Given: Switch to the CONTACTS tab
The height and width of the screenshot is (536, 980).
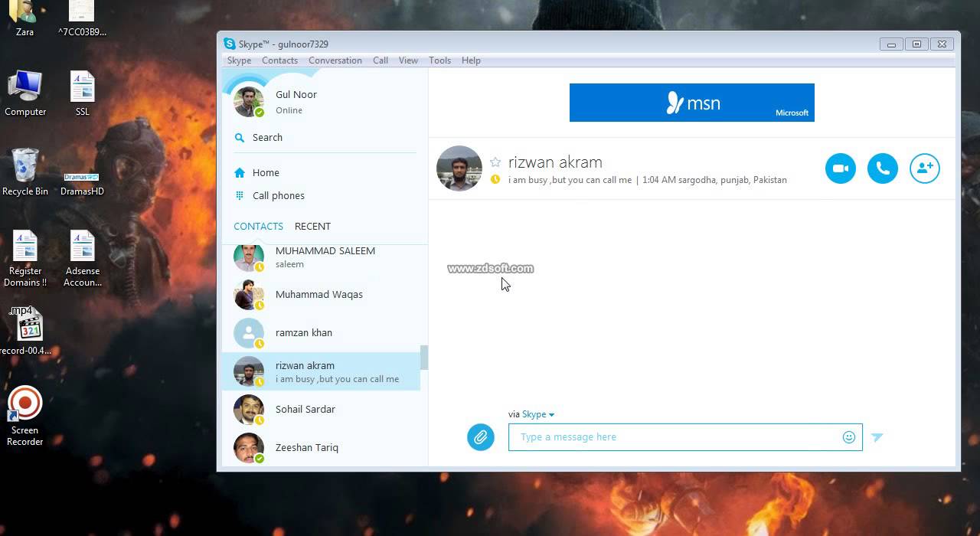Looking at the screenshot, I should click(x=258, y=227).
